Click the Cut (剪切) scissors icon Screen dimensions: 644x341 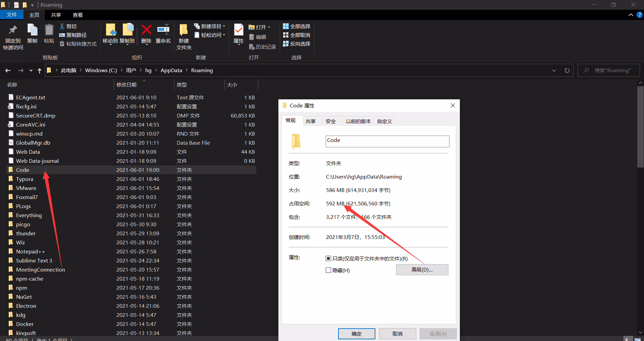click(x=62, y=26)
